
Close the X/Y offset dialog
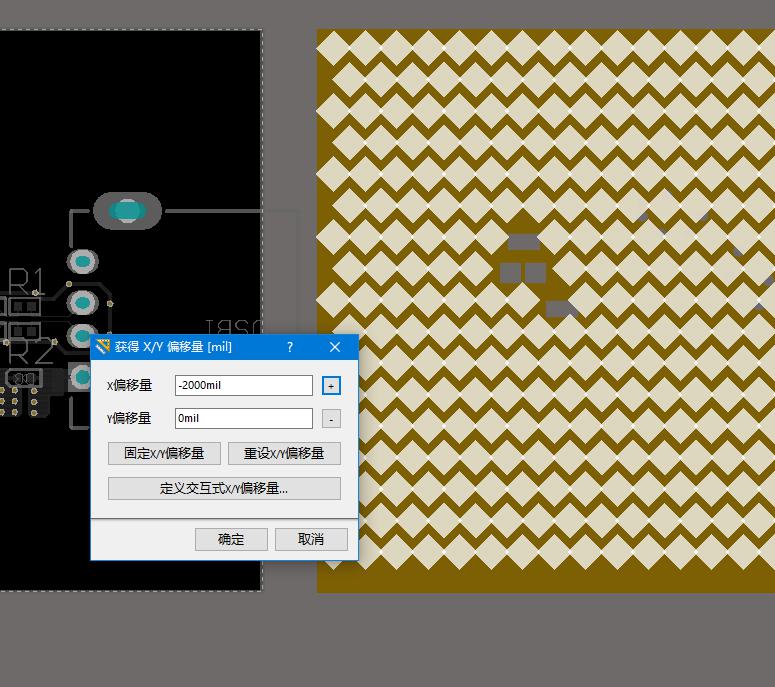[x=335, y=347]
